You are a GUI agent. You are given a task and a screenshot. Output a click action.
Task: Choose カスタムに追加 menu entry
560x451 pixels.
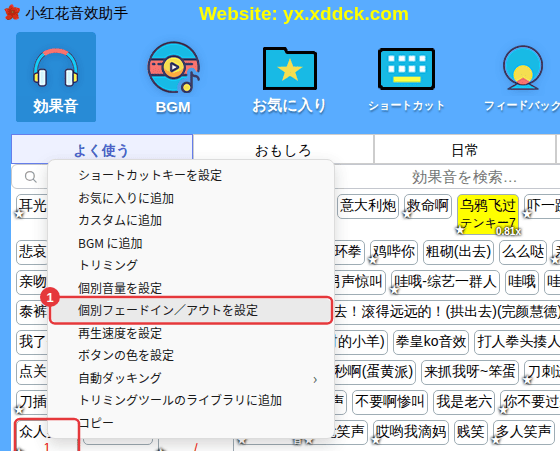[x=191, y=220]
